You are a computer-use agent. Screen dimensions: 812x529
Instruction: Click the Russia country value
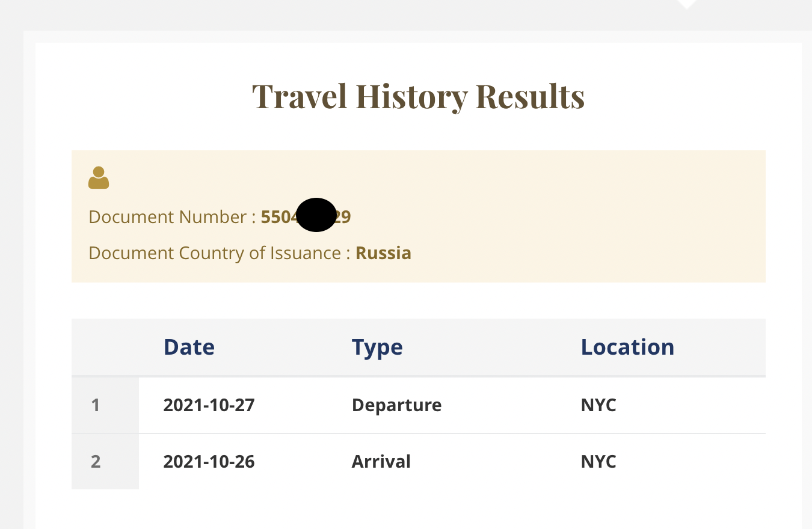(x=384, y=253)
